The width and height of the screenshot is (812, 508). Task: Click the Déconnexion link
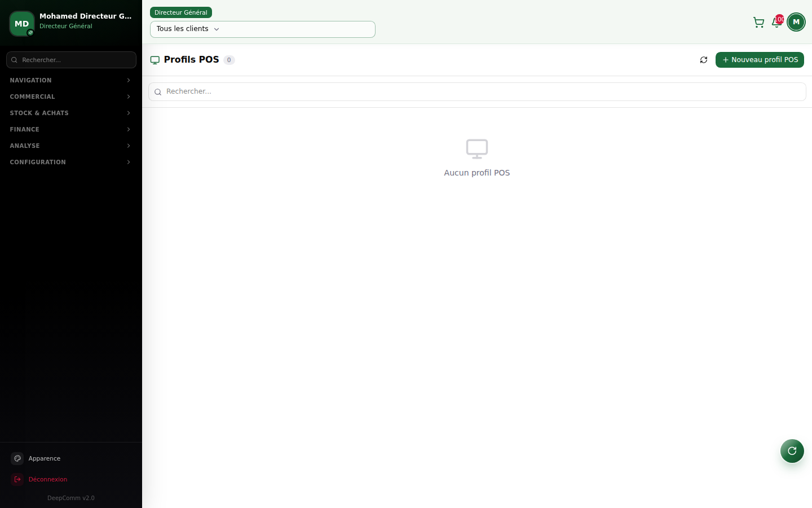(48, 479)
